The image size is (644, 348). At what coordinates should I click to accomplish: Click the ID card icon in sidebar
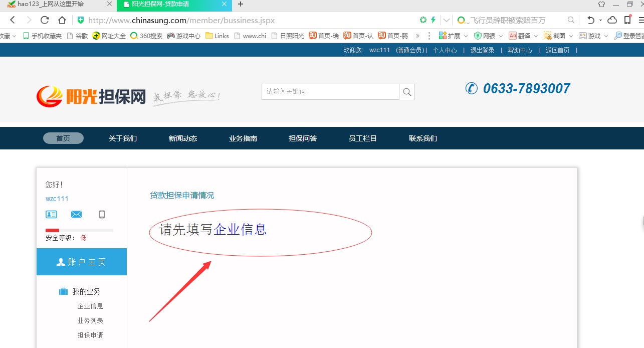point(51,215)
